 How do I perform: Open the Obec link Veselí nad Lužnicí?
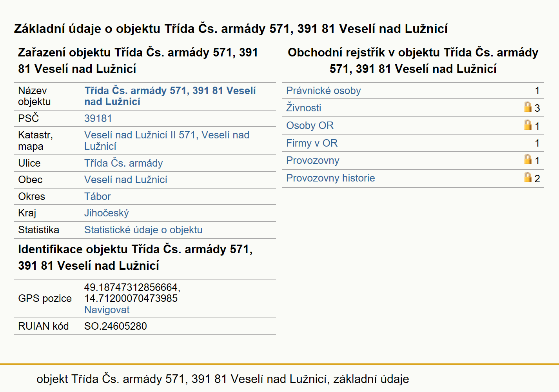coord(125,180)
